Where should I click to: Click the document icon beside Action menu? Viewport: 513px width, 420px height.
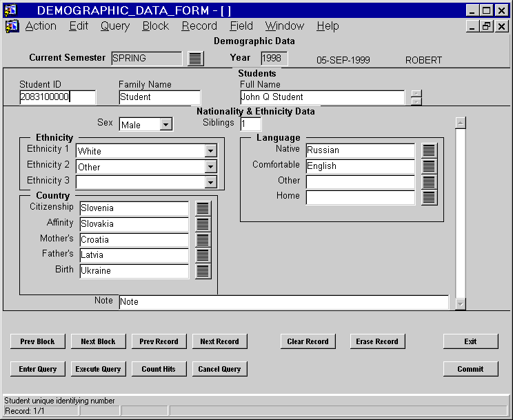[x=12, y=26]
